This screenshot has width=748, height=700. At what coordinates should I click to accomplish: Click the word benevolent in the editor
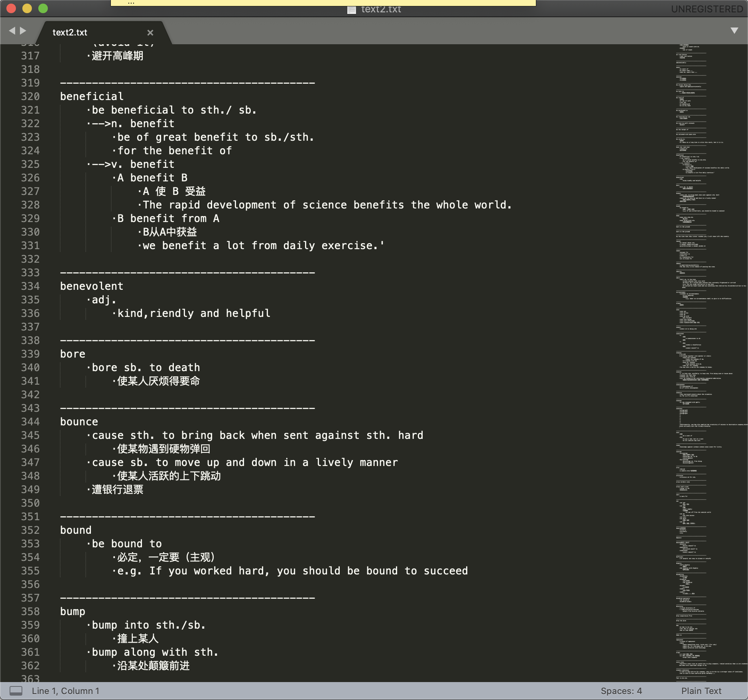[x=91, y=286]
